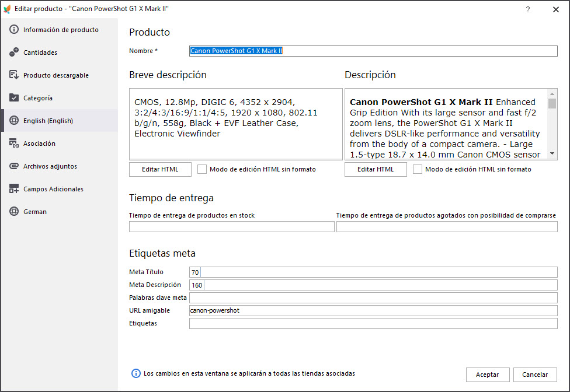Viewport: 570px width, 392px height.
Task: Click the Descripción scrollbar down arrow
Action: [552, 153]
